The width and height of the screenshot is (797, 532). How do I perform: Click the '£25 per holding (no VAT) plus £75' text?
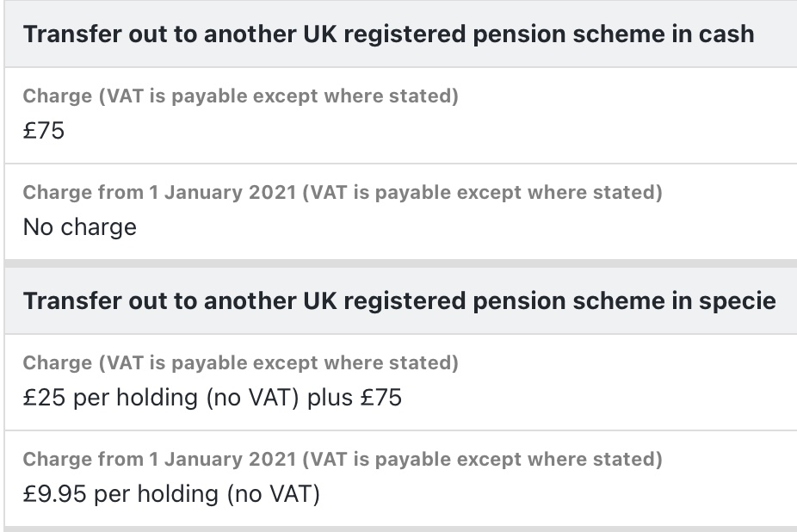(213, 398)
